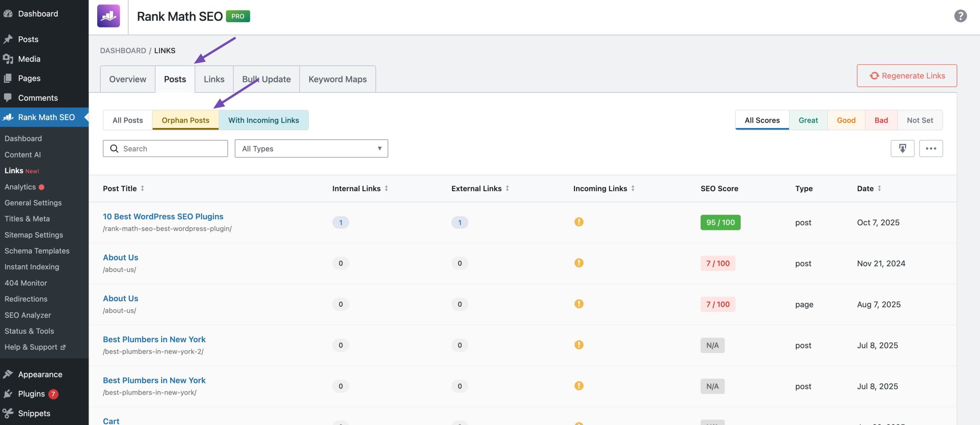The width and height of the screenshot is (980, 425).
Task: Click incoming links warning icon for About Us post
Action: (x=579, y=263)
